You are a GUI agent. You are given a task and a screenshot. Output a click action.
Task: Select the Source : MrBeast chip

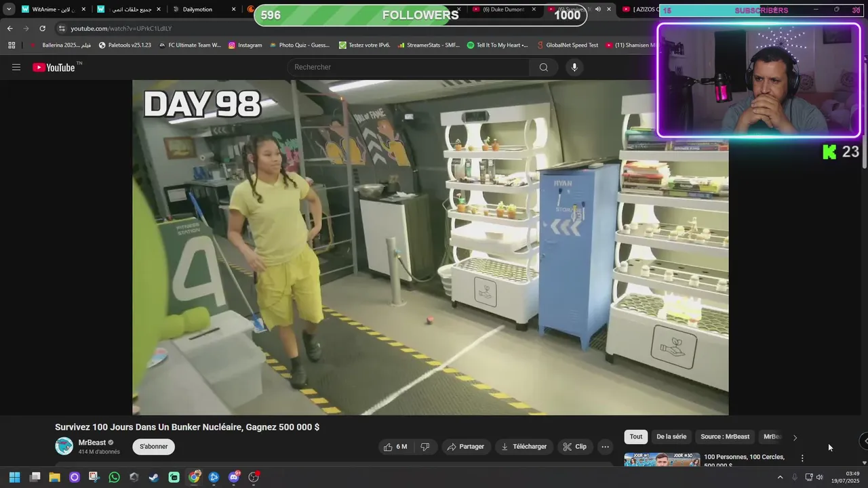[x=725, y=436]
